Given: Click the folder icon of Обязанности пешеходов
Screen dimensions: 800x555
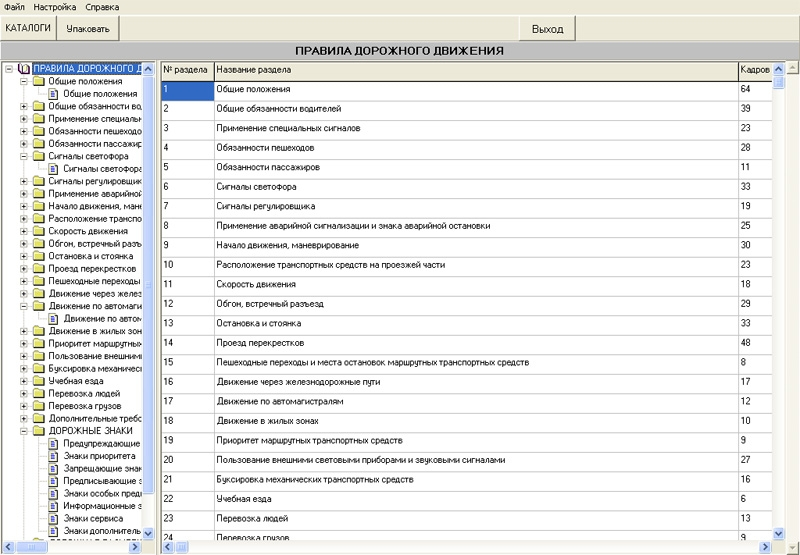Looking at the screenshot, I should pyautogui.click(x=39, y=131).
